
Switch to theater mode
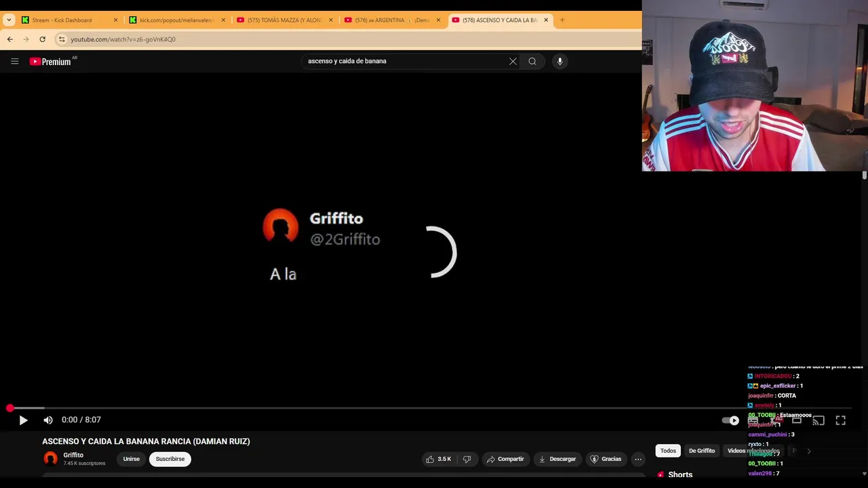tap(797, 420)
